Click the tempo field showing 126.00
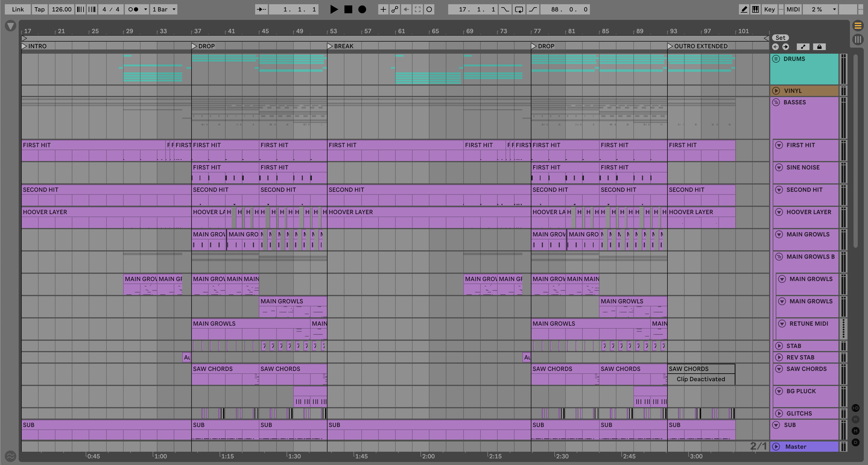Image resolution: width=868 pixels, height=465 pixels. (61, 9)
